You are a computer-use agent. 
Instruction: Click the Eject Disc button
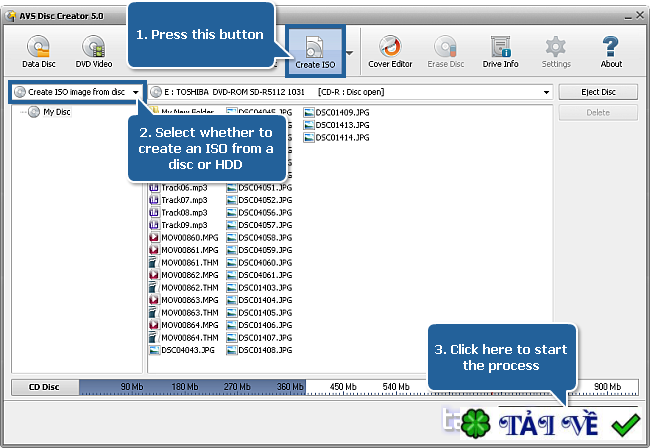tap(598, 92)
